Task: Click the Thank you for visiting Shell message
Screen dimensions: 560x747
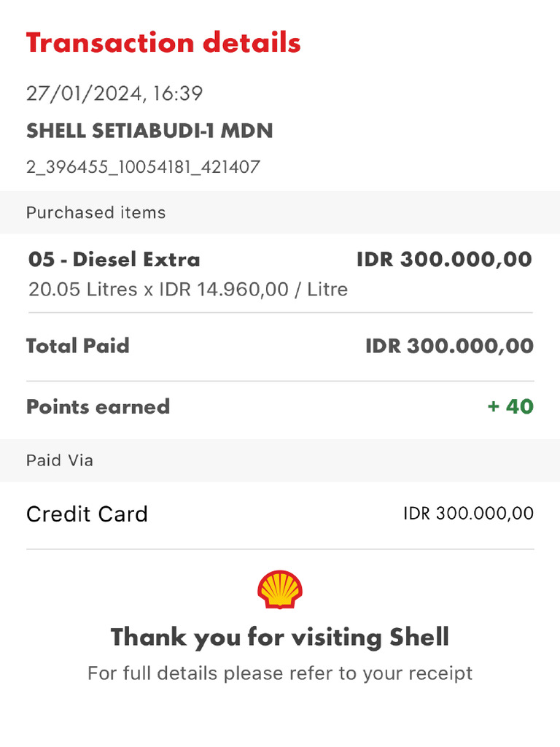Action: [280, 638]
